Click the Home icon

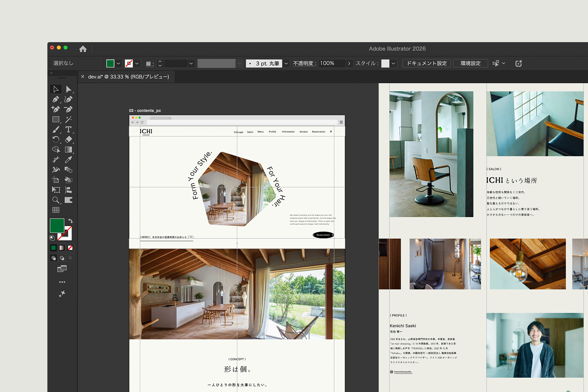tap(83, 49)
